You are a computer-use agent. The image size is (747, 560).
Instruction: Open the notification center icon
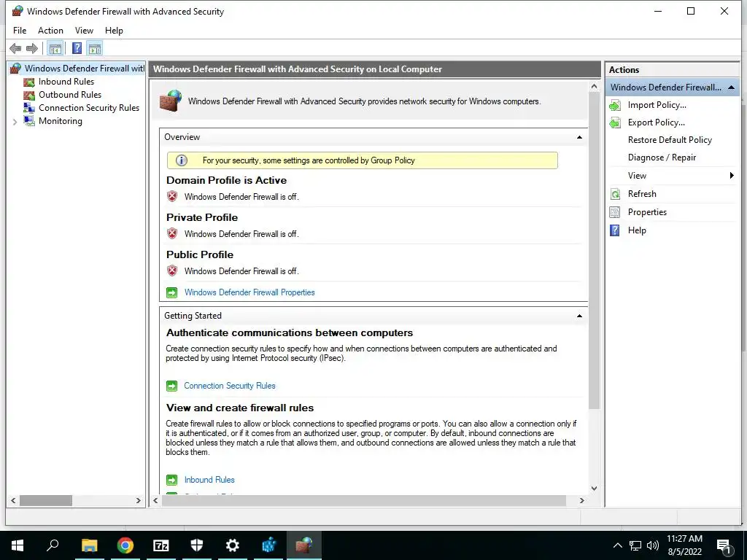point(724,546)
